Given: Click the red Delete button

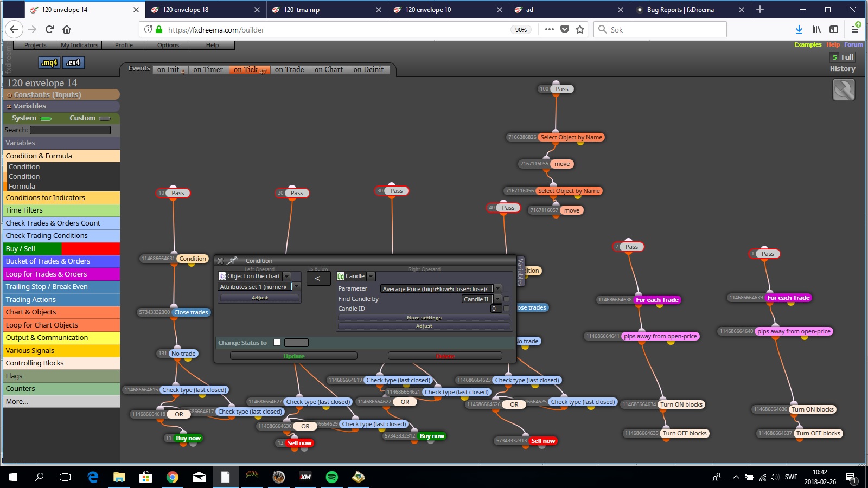Looking at the screenshot, I should pyautogui.click(x=445, y=356).
